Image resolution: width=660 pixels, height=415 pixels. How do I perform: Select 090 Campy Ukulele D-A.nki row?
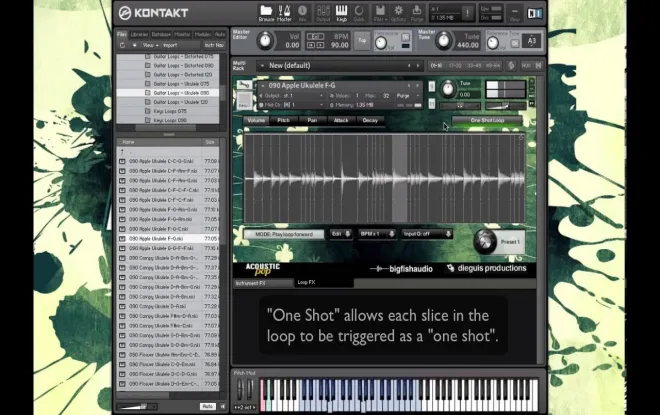click(x=168, y=306)
